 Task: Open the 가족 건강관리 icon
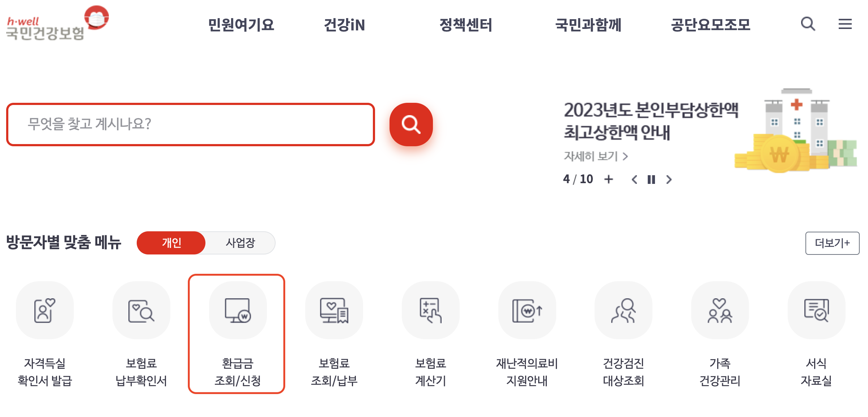(x=720, y=311)
